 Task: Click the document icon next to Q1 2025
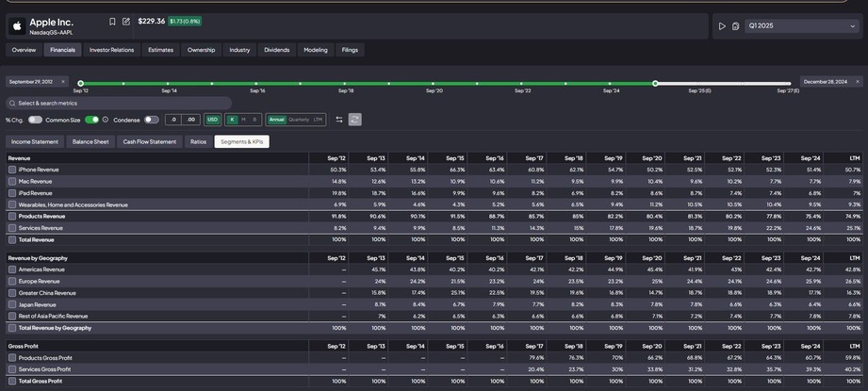click(735, 26)
